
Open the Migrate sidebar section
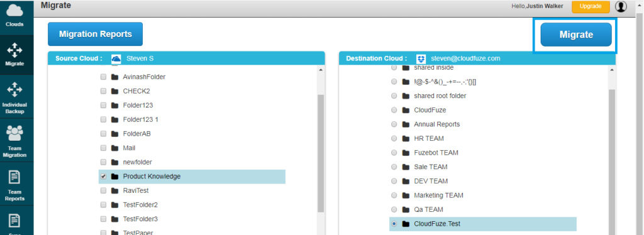click(15, 55)
